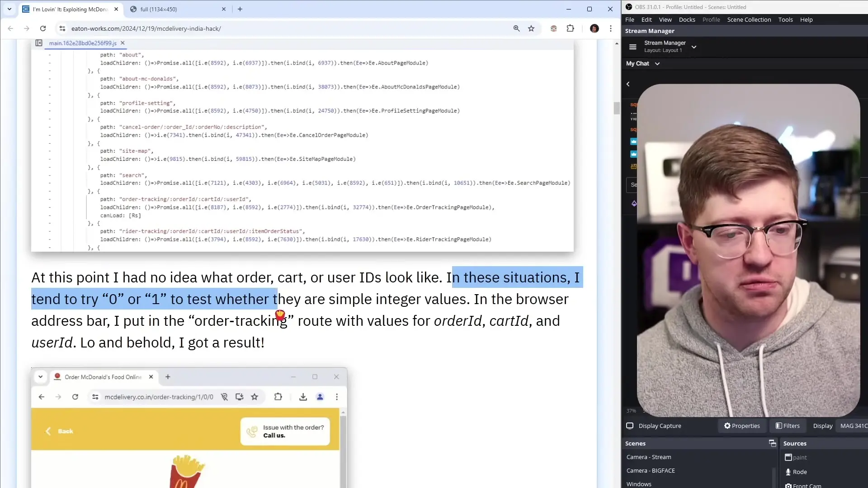This screenshot has height=488, width=868.
Task: Open the main.js route code screenshot
Action: [302, 145]
